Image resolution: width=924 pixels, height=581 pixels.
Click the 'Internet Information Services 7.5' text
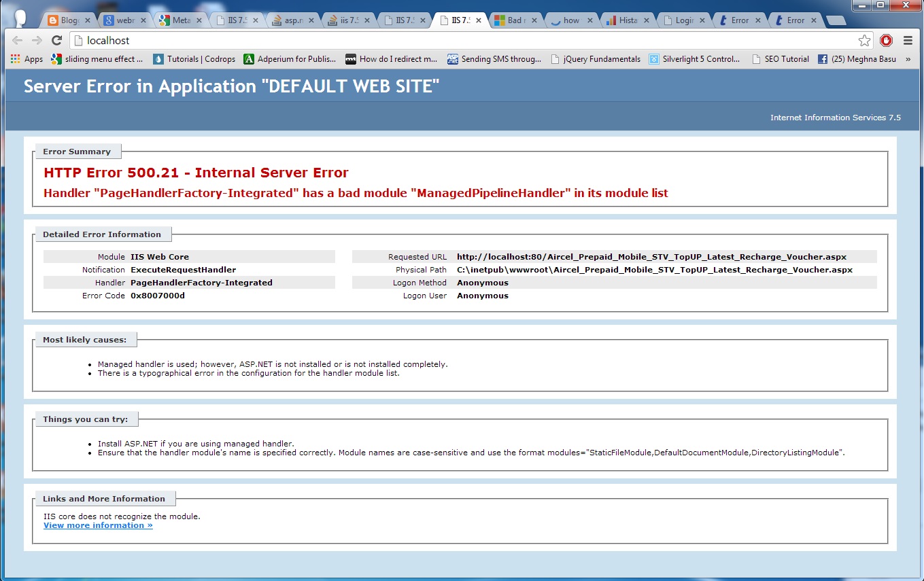pos(836,118)
